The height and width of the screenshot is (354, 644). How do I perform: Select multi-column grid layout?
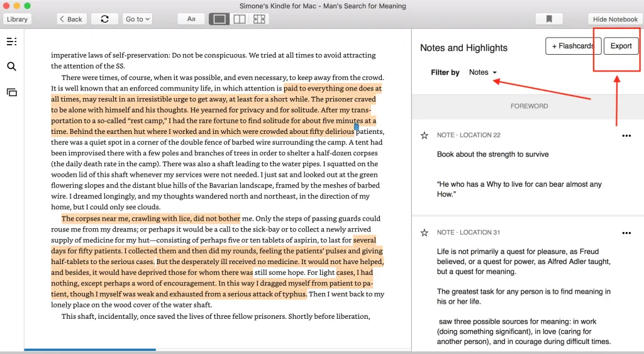(259, 19)
